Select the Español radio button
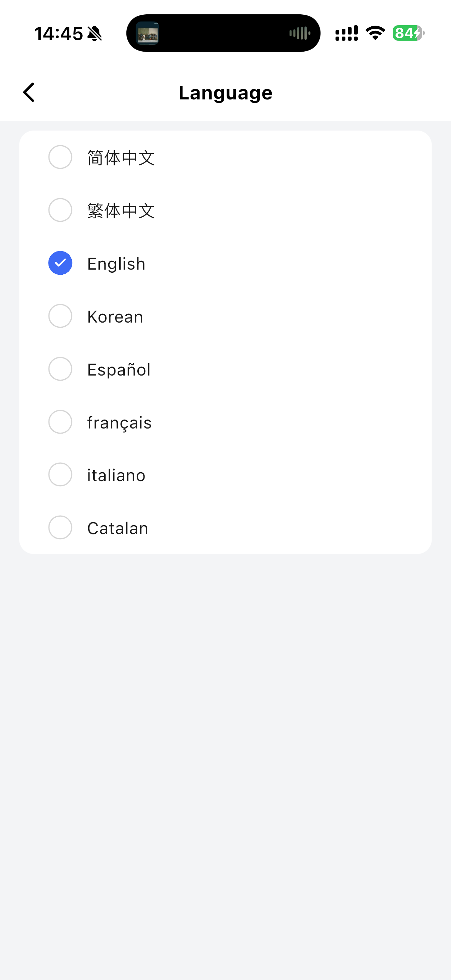Screen dimensions: 451x980 [x=60, y=369]
